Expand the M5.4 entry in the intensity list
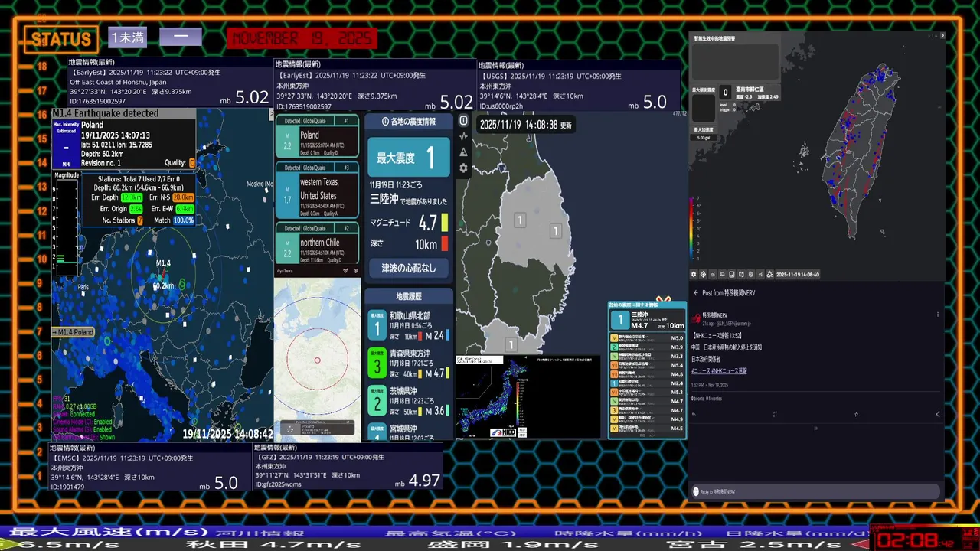This screenshot has width=980, height=551. click(x=647, y=365)
